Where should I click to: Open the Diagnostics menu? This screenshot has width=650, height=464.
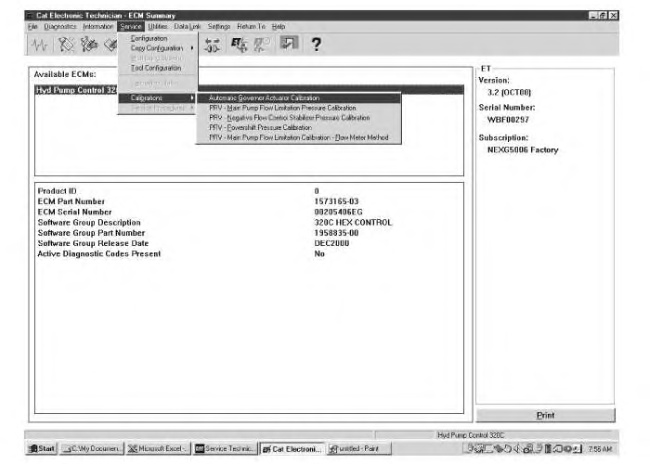click(x=46, y=26)
